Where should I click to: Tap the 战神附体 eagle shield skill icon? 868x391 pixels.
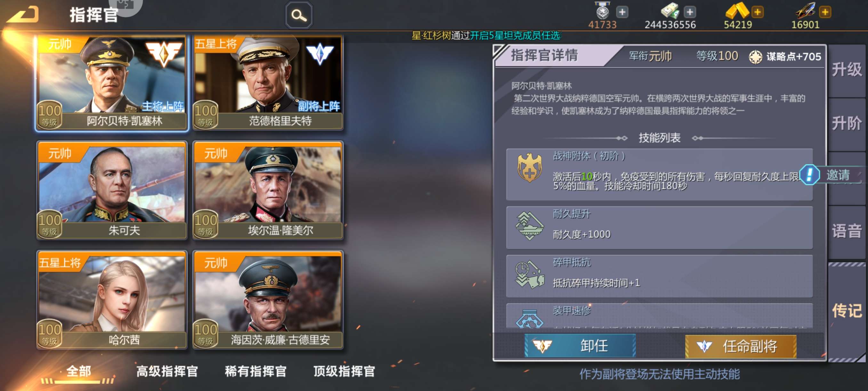click(x=529, y=167)
